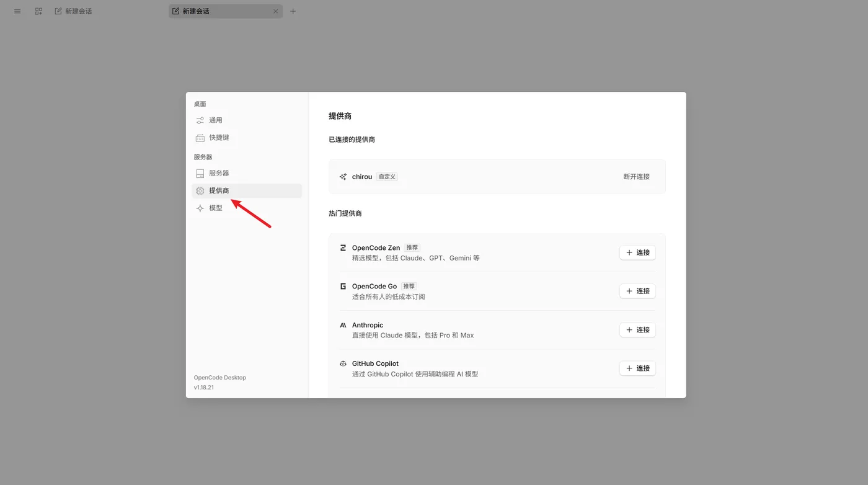This screenshot has width=868, height=485.
Task: Click the Anthropic logo icon
Action: coord(343,325)
